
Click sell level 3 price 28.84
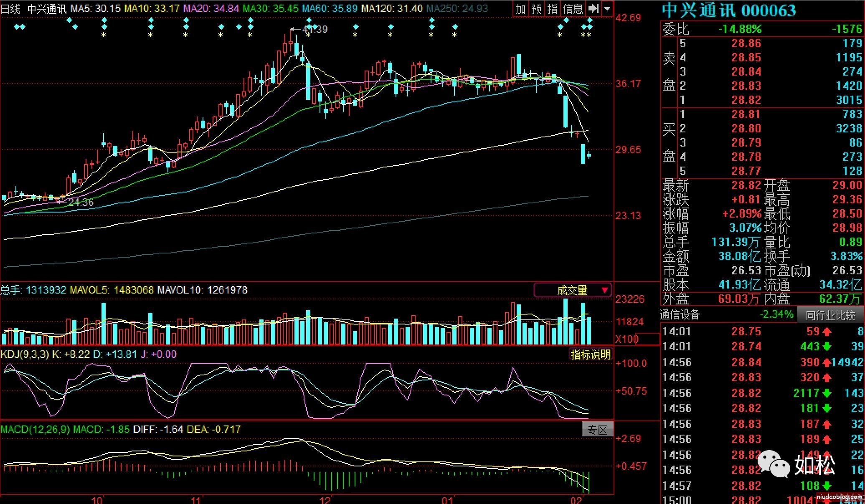coord(746,72)
